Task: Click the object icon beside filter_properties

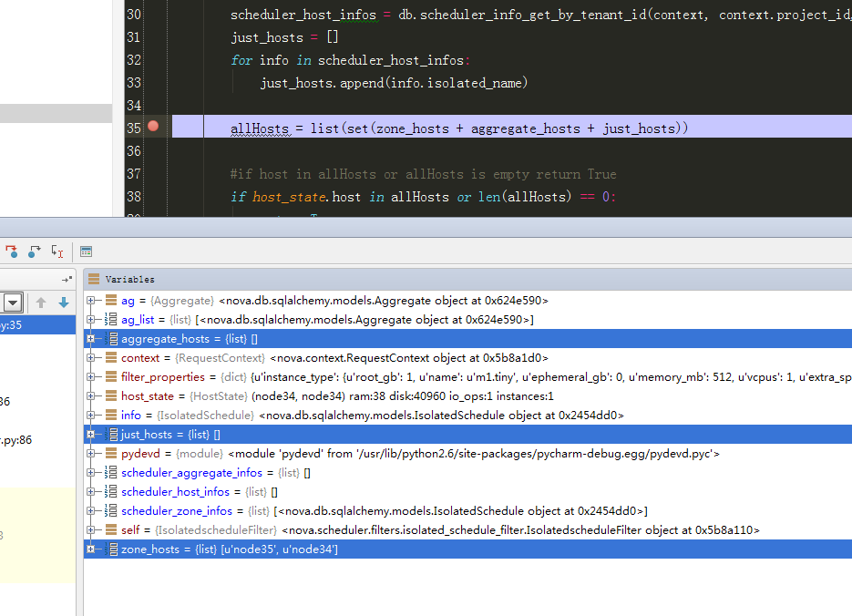Action: (111, 376)
